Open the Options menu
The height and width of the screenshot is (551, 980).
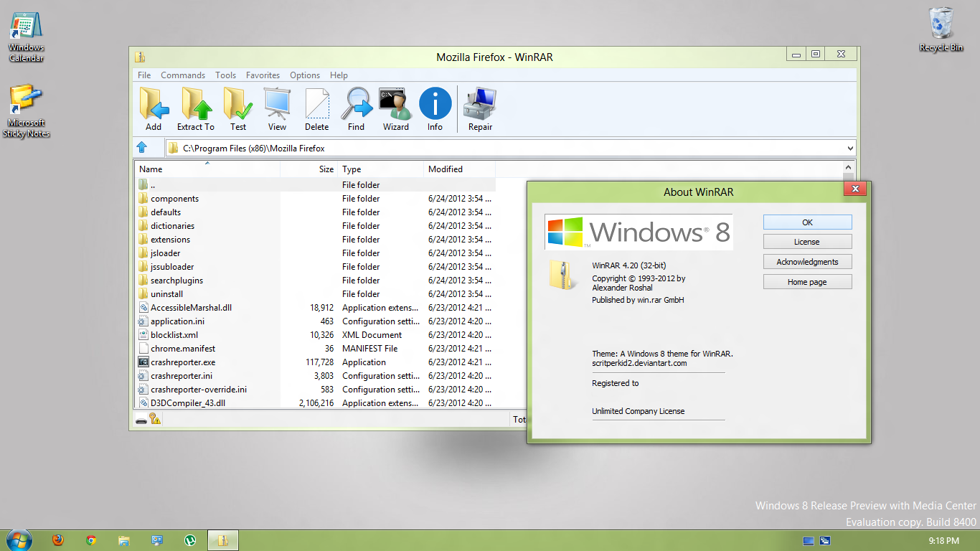(304, 75)
